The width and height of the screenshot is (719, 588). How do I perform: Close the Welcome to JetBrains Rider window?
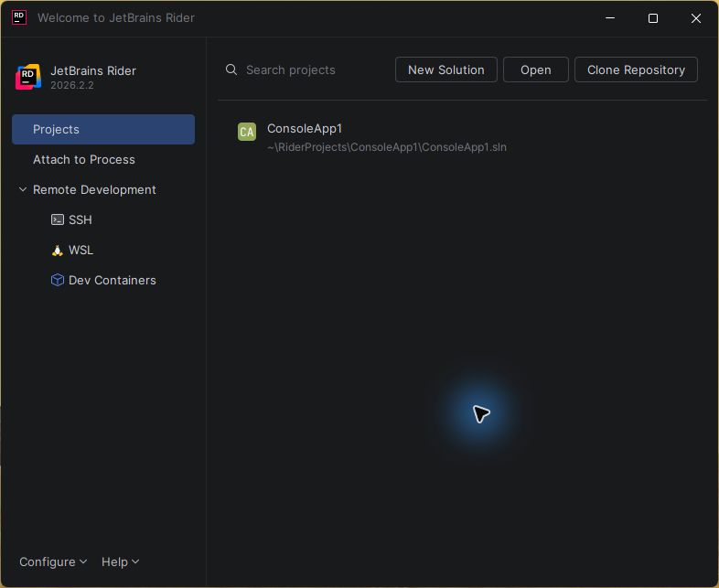[695, 18]
